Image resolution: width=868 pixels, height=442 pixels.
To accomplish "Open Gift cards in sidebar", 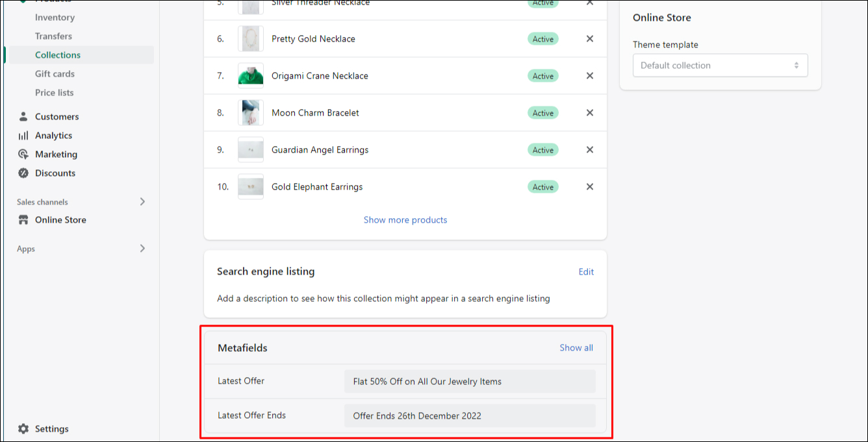I will click(x=55, y=74).
